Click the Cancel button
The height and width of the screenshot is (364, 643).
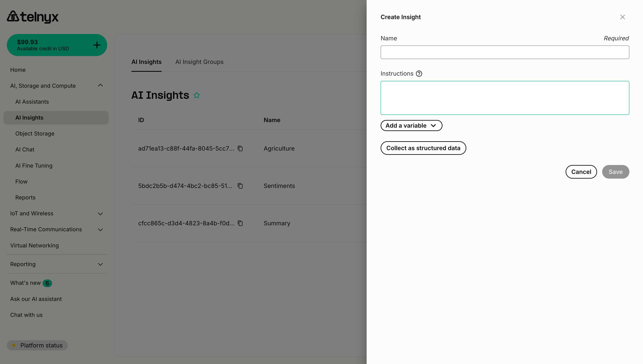coord(581,172)
